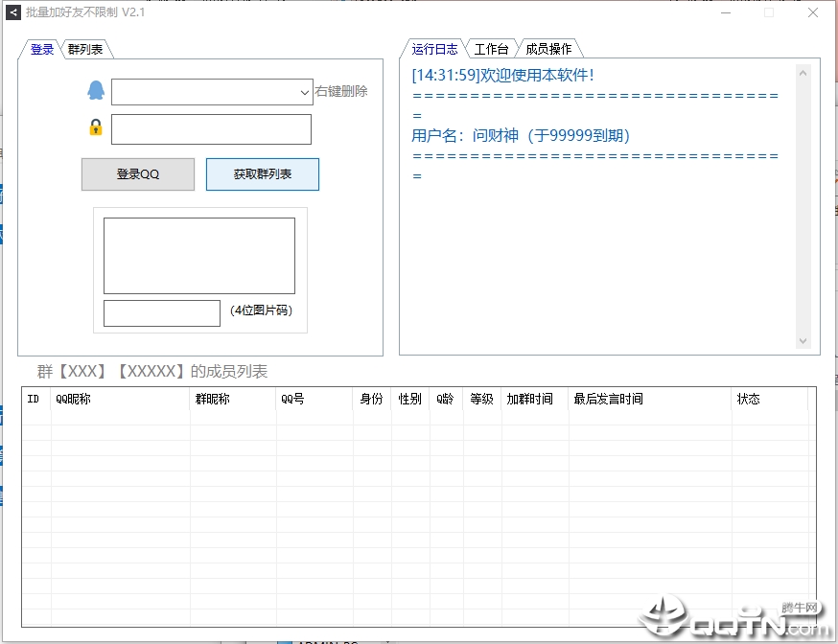
Task: Click log scrollbar down arrow
Action: click(x=803, y=341)
